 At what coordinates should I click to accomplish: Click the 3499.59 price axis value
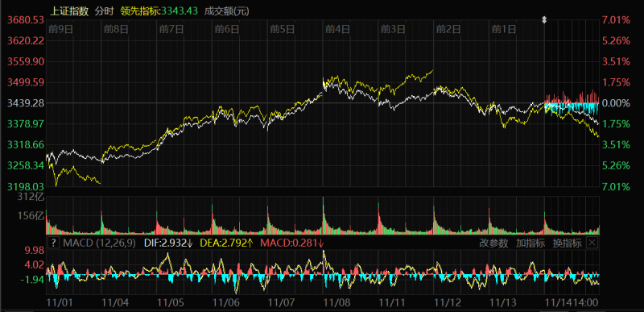pyautogui.click(x=26, y=82)
